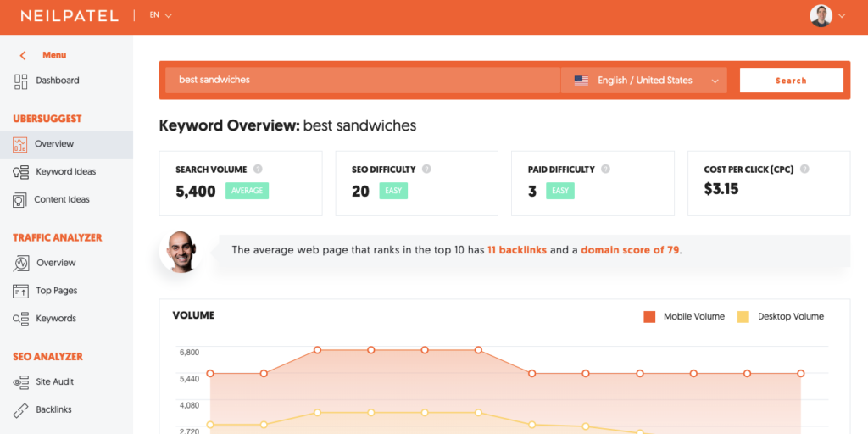Click the UBERSUGGEST section header
This screenshot has width=868, height=434.
(x=47, y=119)
